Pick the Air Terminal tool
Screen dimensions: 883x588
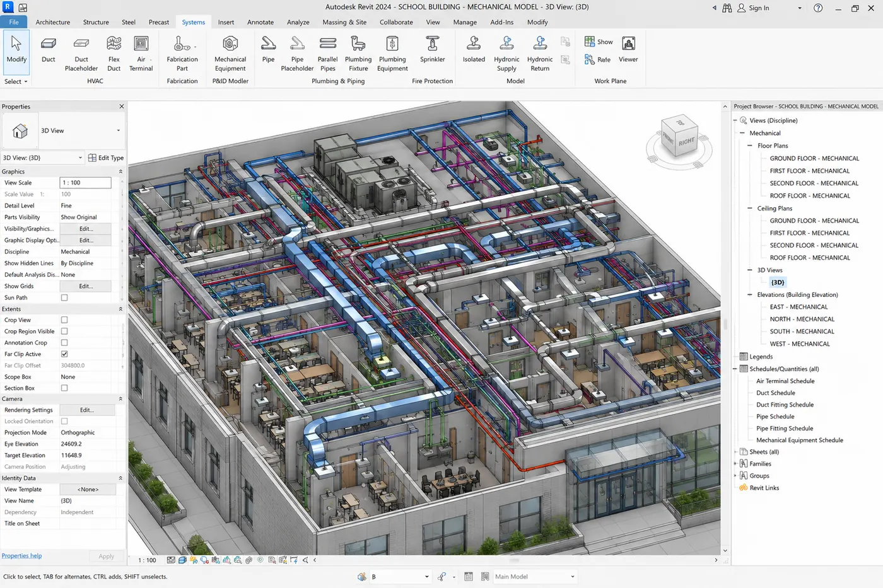[141, 53]
